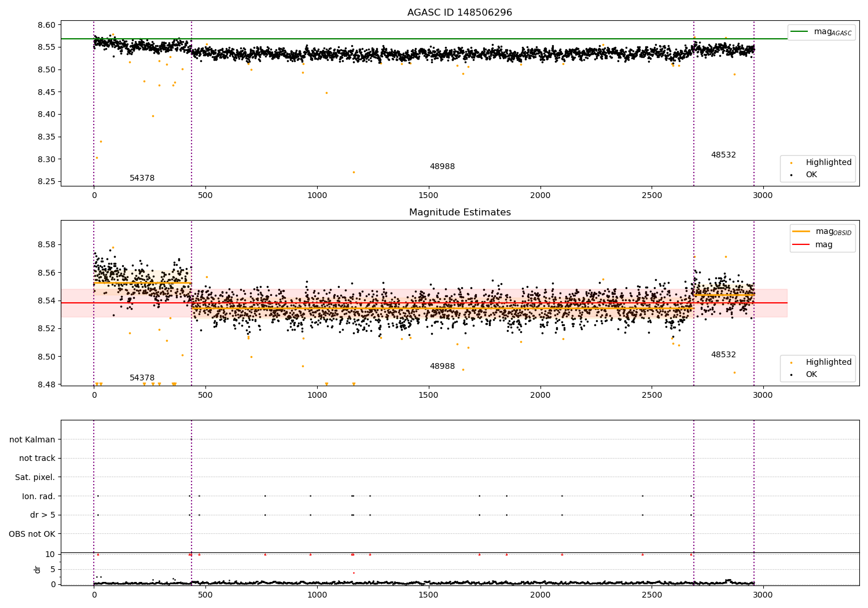Screen dimensions: 868x608
Task: Click the 'dr > 5' axis label
Action: pos(43,515)
